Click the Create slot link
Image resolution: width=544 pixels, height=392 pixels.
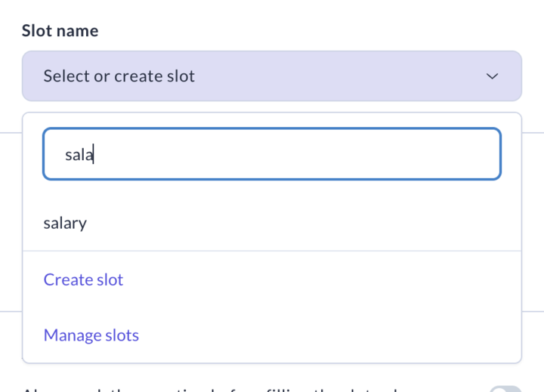pyautogui.click(x=83, y=279)
